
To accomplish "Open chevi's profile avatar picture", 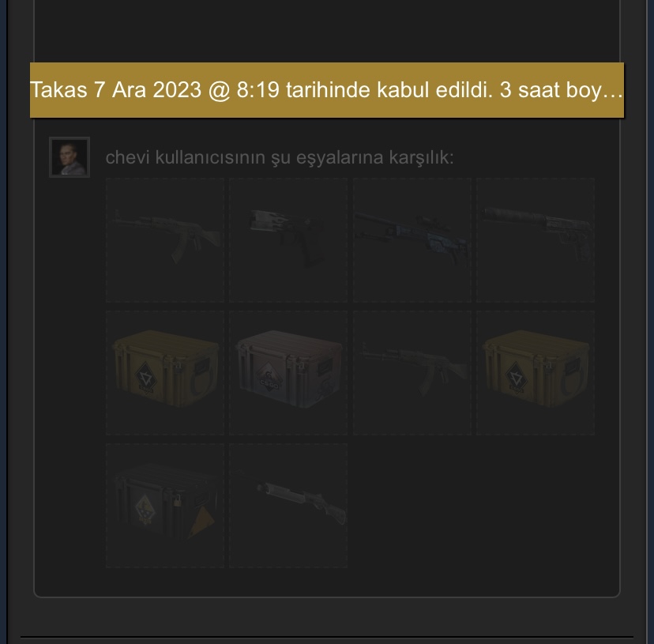I will (70, 157).
